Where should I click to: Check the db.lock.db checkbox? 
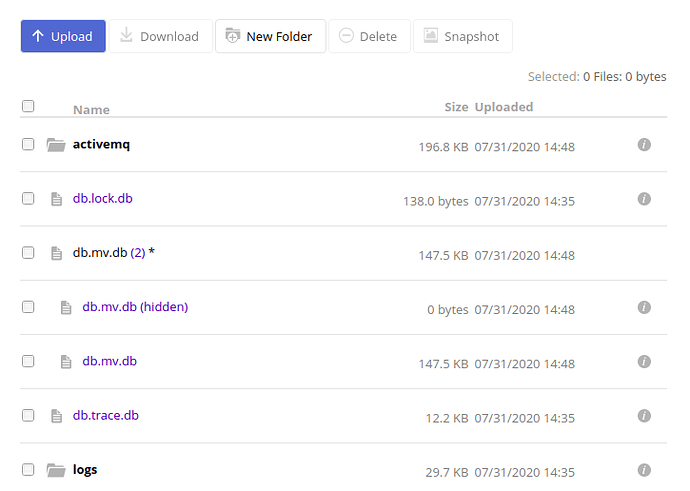(x=28, y=198)
